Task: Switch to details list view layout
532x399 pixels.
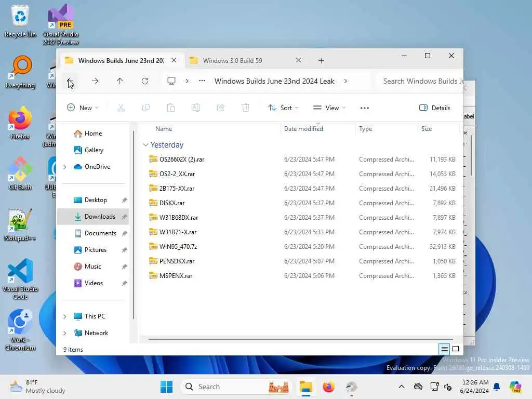Action: [445, 349]
